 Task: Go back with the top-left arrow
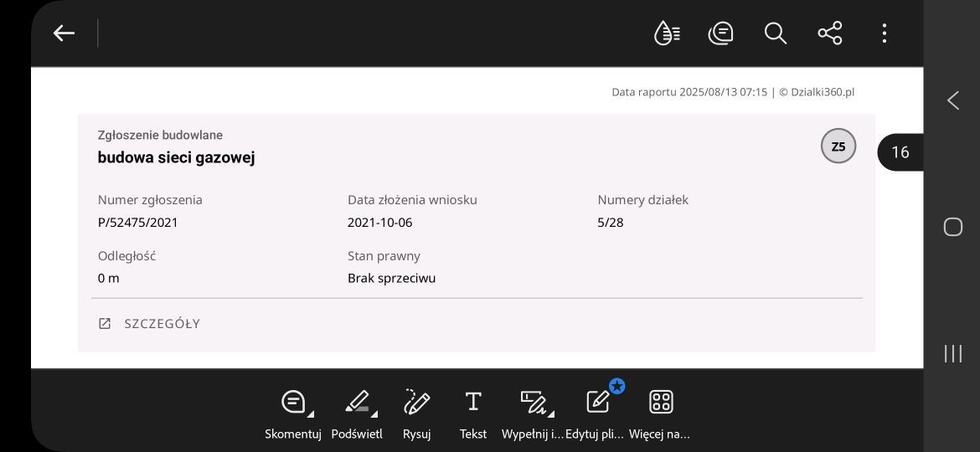pos(64,33)
